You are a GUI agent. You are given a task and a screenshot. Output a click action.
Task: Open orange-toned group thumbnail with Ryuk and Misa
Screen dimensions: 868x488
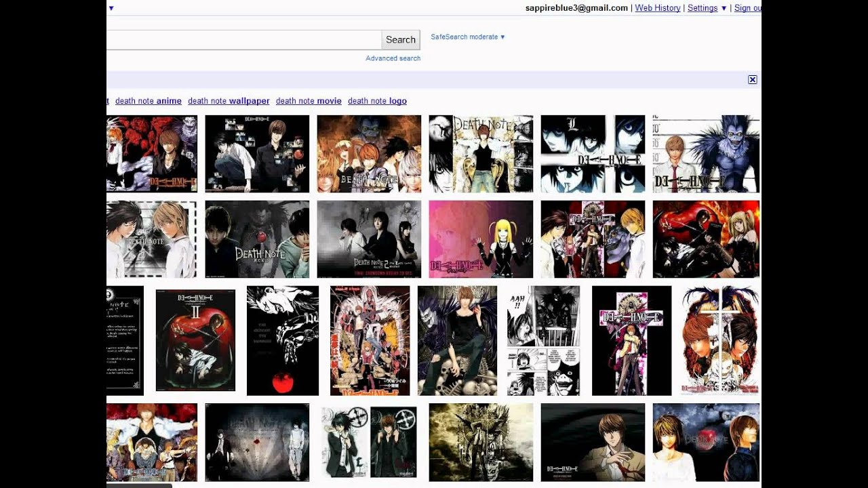click(x=369, y=154)
